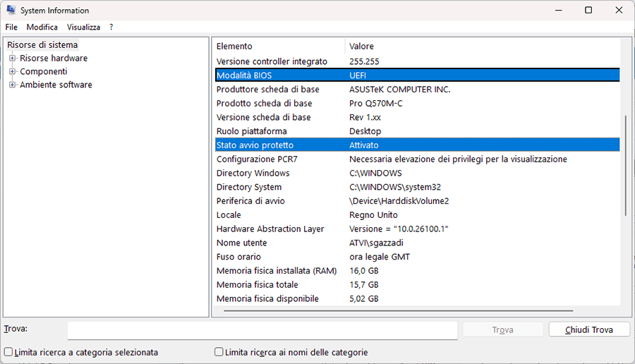This screenshot has height=364, width=635.
Task: Select the Stato avvio protetto row
Action: (x=417, y=145)
